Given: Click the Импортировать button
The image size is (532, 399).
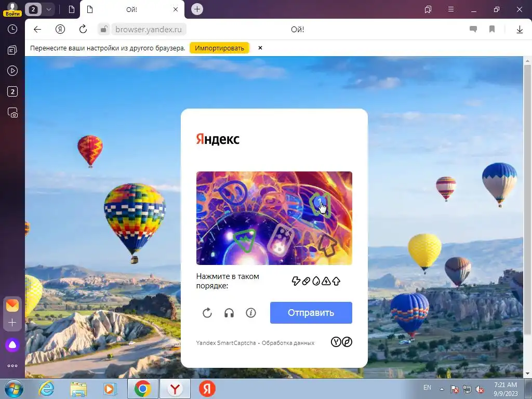Looking at the screenshot, I should [219, 48].
